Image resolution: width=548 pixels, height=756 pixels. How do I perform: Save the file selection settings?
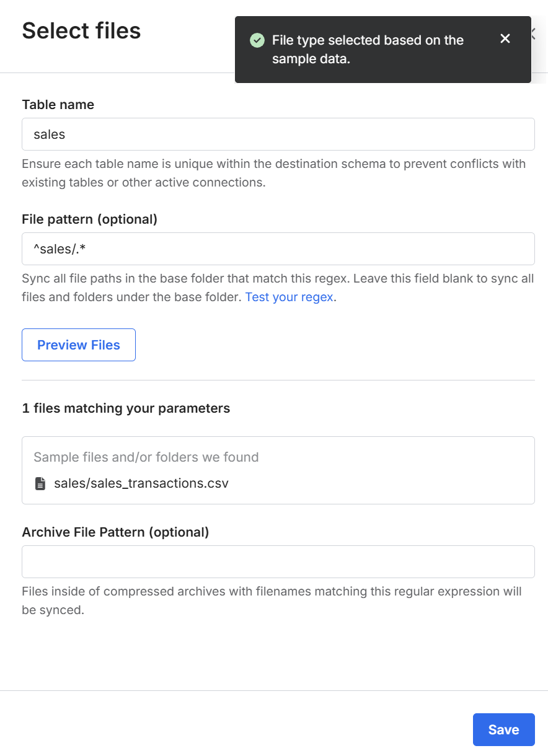coord(503,729)
